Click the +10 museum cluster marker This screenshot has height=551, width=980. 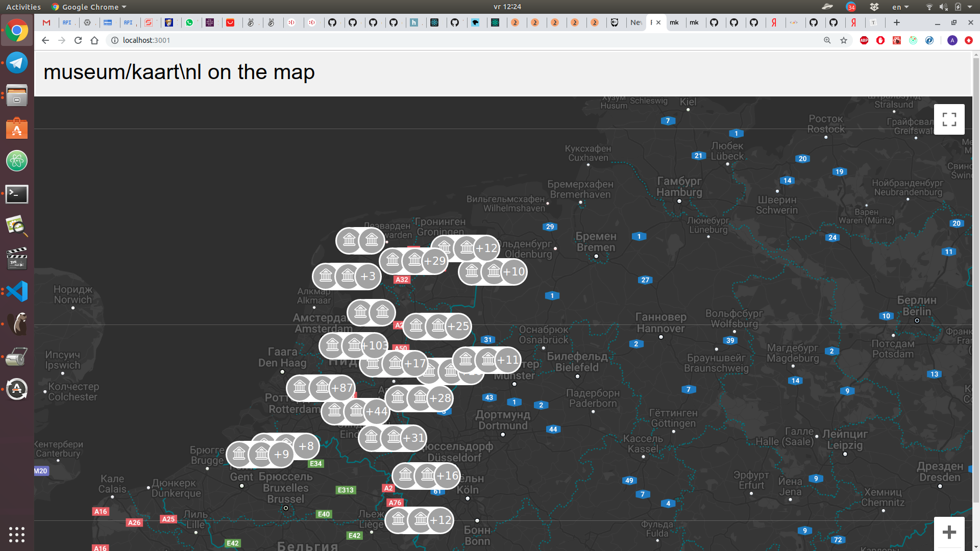[513, 272]
